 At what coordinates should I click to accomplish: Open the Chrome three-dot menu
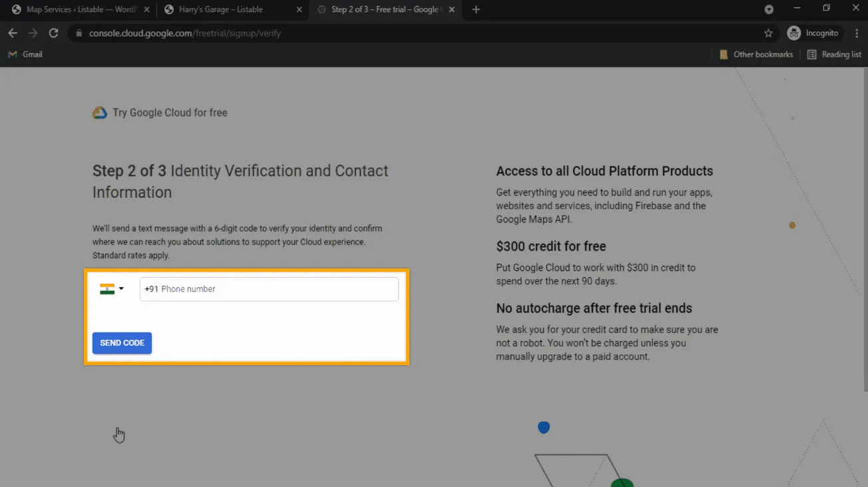[856, 33]
